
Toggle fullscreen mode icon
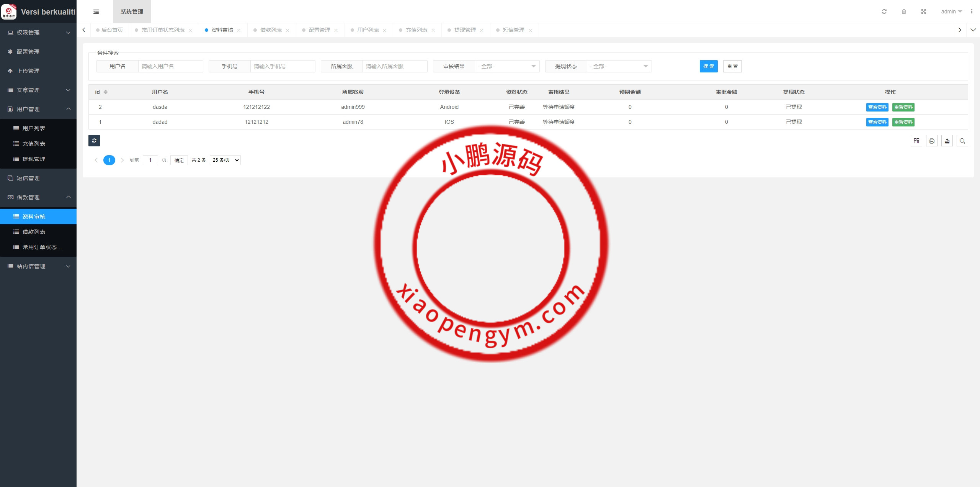point(923,11)
